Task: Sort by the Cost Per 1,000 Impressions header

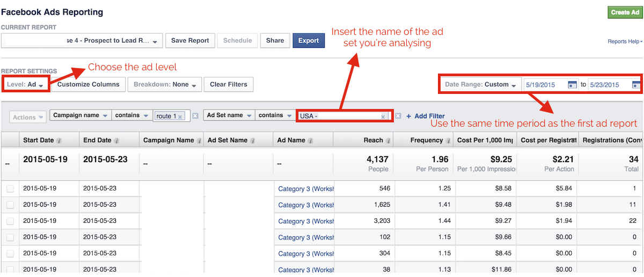Action: (x=484, y=141)
